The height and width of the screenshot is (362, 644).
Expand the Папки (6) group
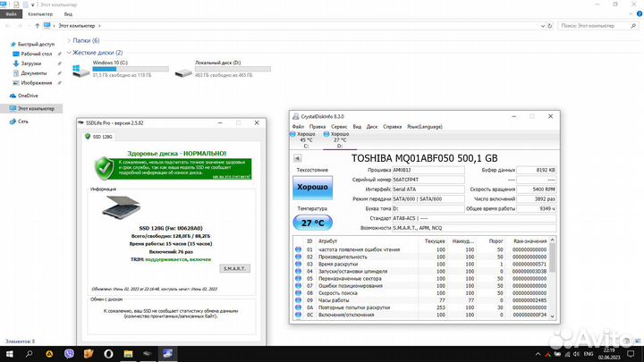coord(69,40)
